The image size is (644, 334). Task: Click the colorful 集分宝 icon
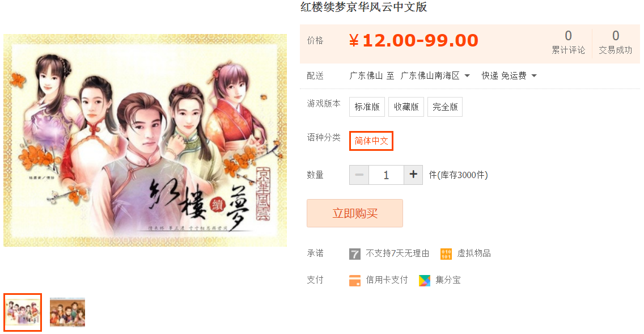pyautogui.click(x=424, y=281)
